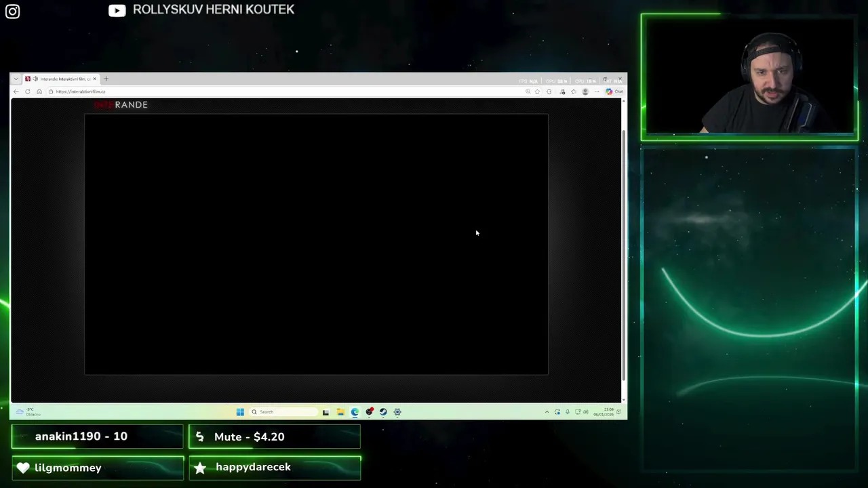Open the taskbar weather widget

[28, 411]
